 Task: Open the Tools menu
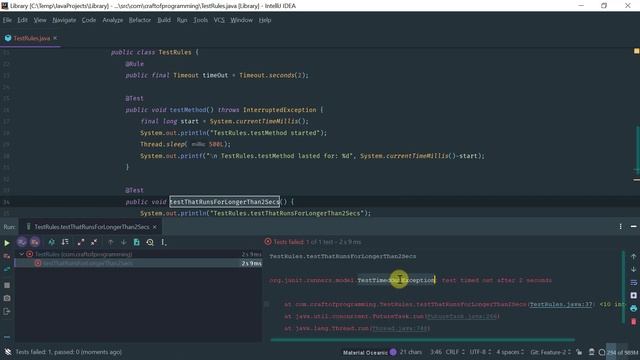[x=200, y=20]
